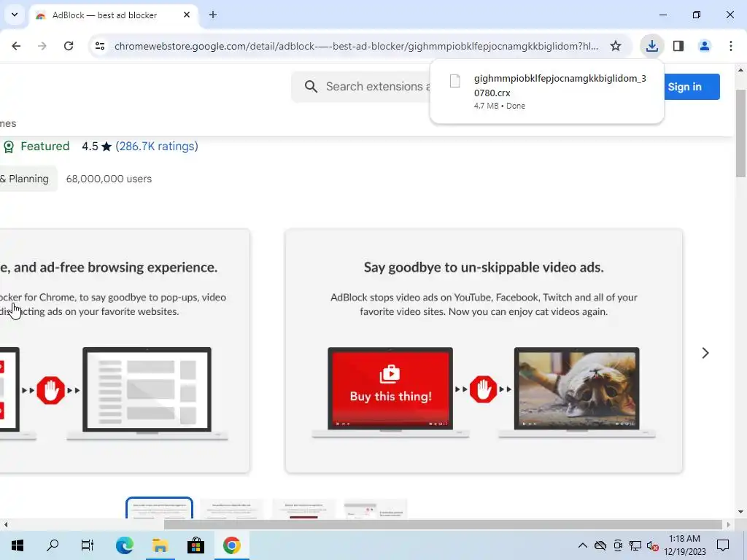747x560 pixels.
Task: Open Chrome's three-dot menu
Action: pos(731,46)
